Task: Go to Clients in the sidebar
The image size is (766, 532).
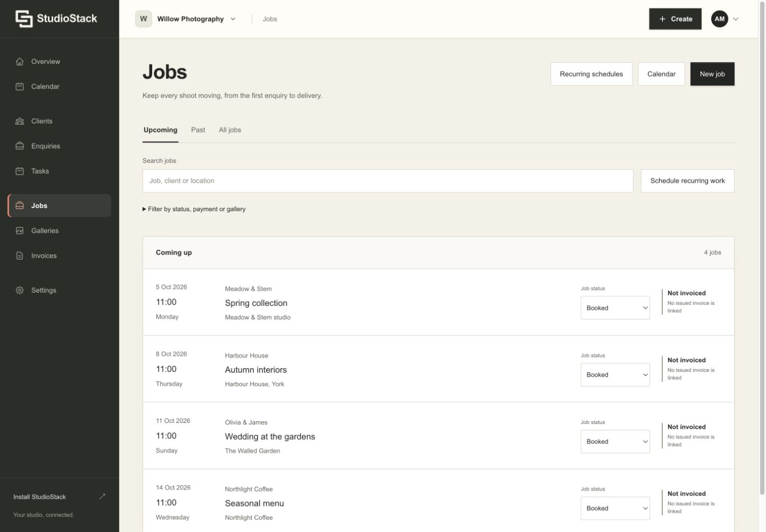Action: point(59,121)
